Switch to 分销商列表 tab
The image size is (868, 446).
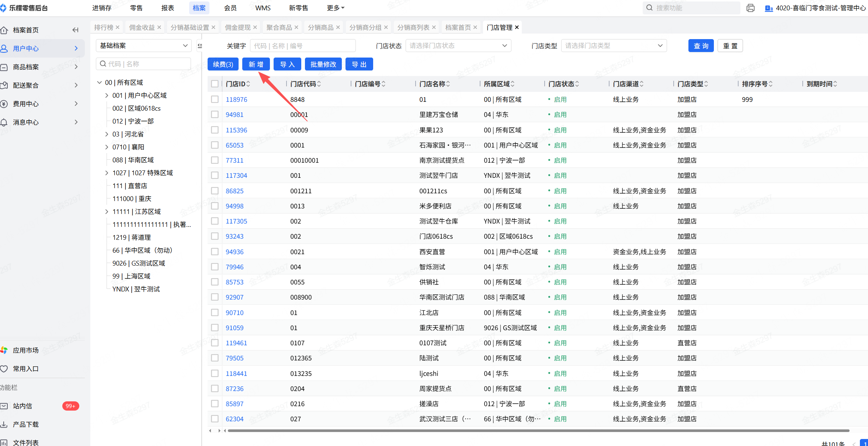tap(413, 27)
